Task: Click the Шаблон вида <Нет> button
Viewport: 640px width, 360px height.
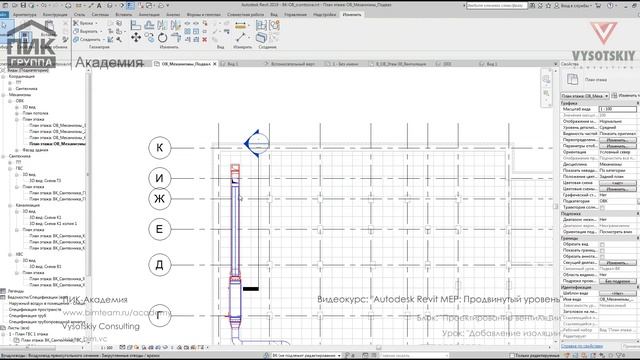Action: pos(617,293)
